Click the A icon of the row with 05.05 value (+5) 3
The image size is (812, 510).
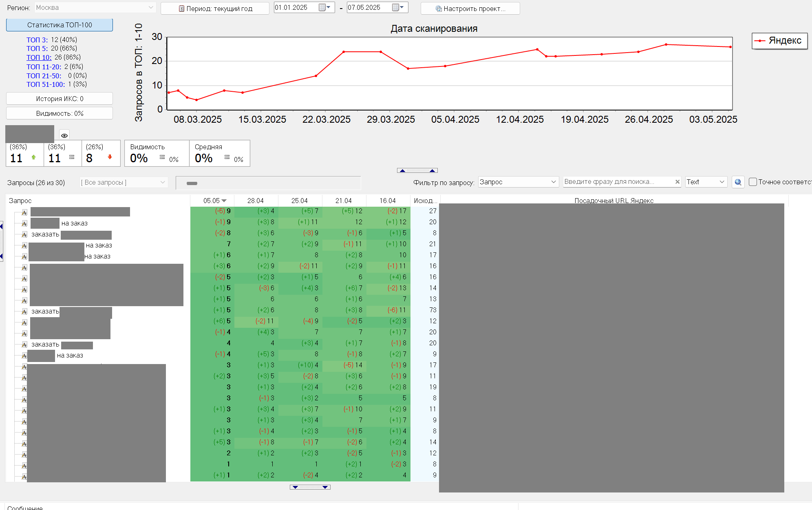tap(24, 444)
